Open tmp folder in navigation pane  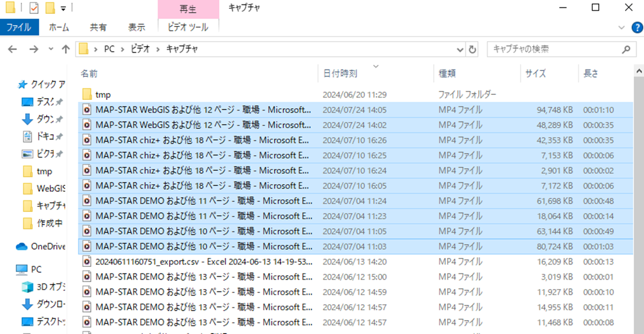(x=38, y=171)
